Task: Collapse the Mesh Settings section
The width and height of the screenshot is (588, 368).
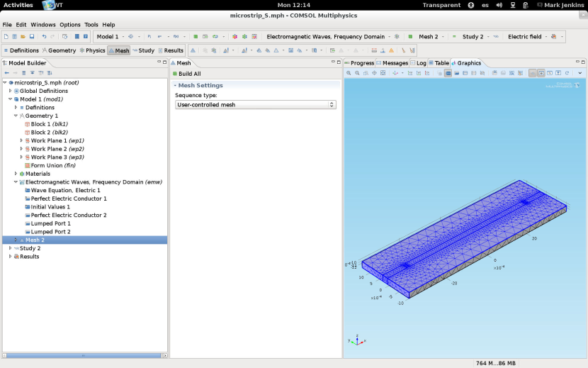Action: (x=175, y=86)
